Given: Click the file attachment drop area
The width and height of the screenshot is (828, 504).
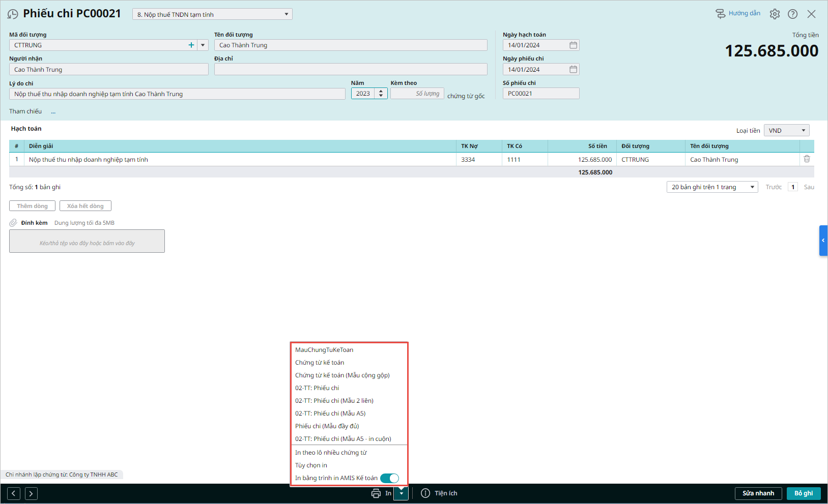Looking at the screenshot, I should (87, 241).
